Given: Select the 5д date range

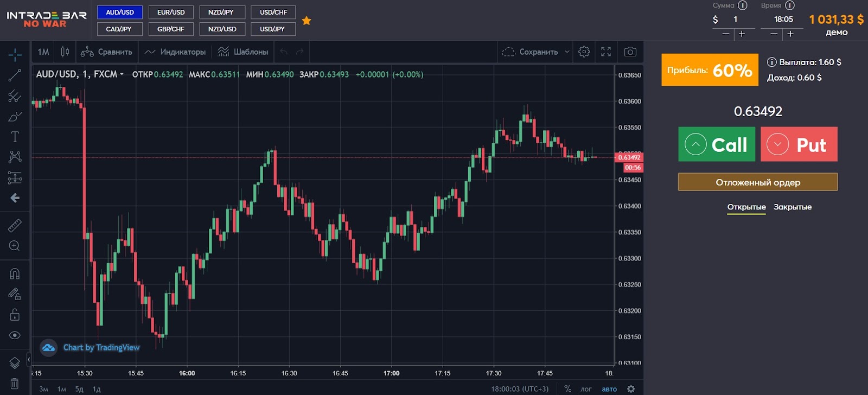Looking at the screenshot, I should (79, 389).
